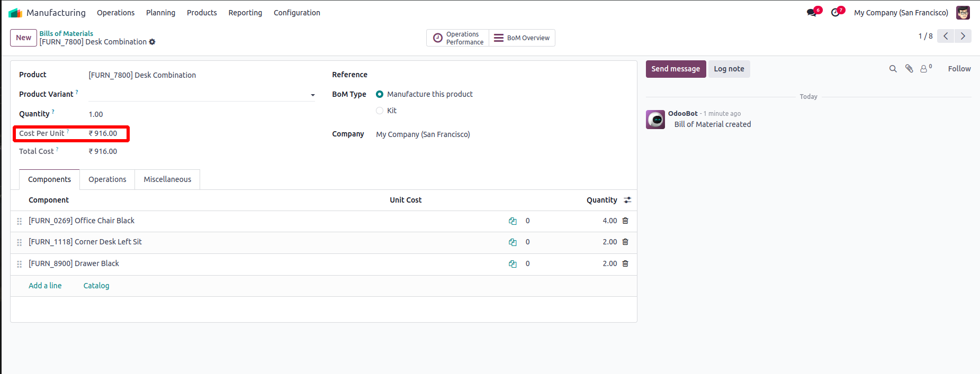980x374 pixels.
Task: Click the Send message button
Action: [x=676, y=69]
